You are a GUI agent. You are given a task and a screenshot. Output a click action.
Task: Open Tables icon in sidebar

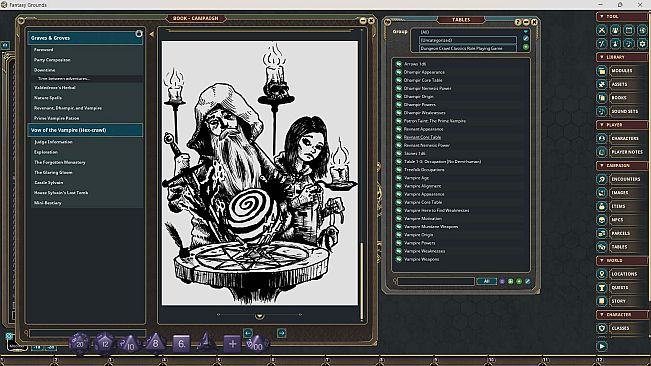[x=602, y=247]
